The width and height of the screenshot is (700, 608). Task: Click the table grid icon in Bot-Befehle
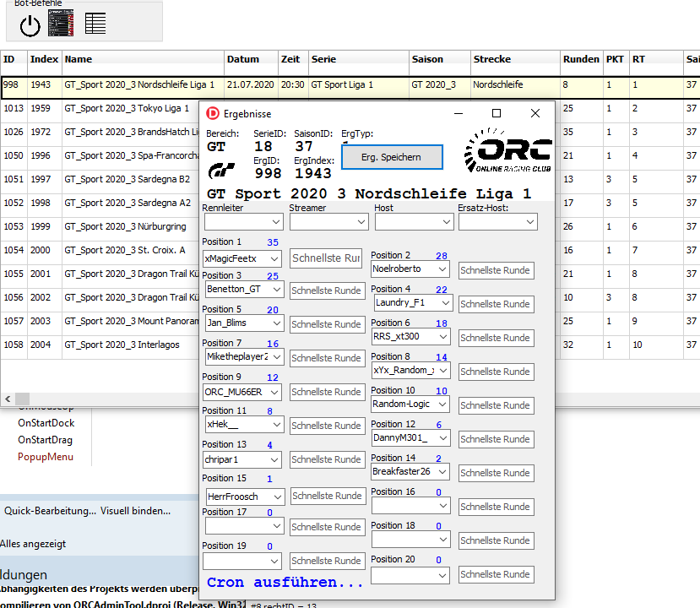[95, 24]
